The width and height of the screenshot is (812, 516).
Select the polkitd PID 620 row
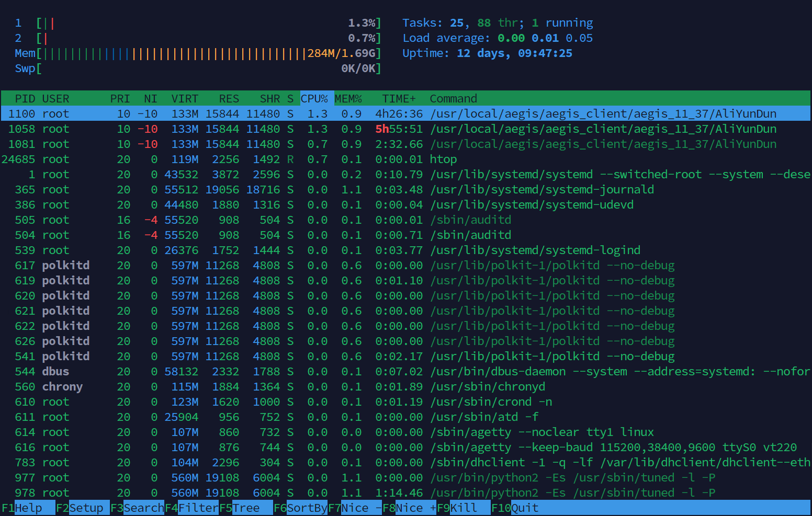pyautogui.click(x=406, y=296)
